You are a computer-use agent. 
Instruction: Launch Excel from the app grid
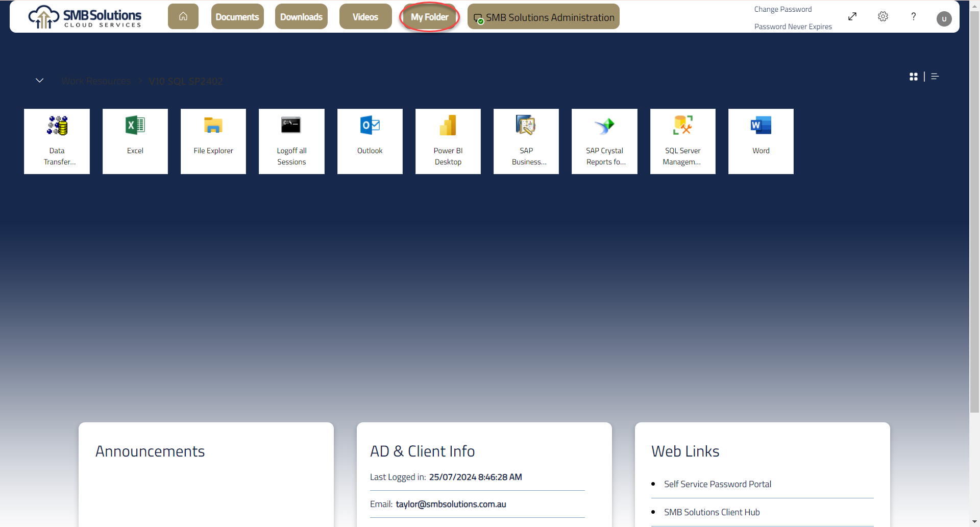coord(135,141)
